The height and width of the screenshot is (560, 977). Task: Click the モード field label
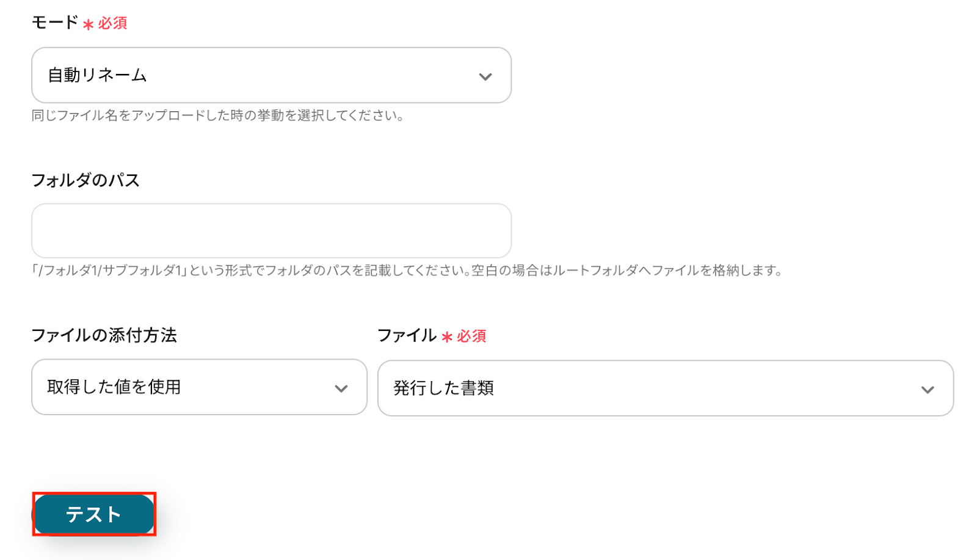tap(55, 23)
